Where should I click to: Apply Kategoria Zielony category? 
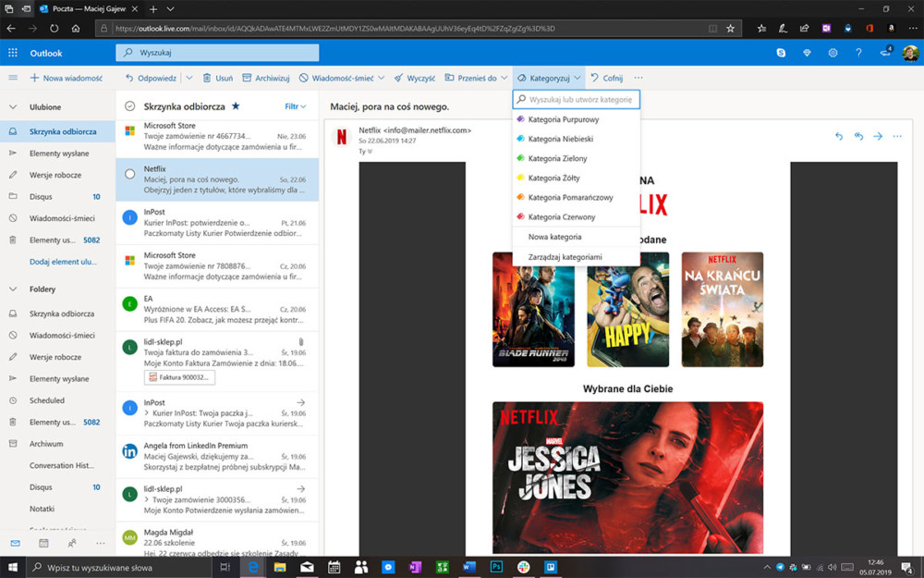(x=576, y=158)
